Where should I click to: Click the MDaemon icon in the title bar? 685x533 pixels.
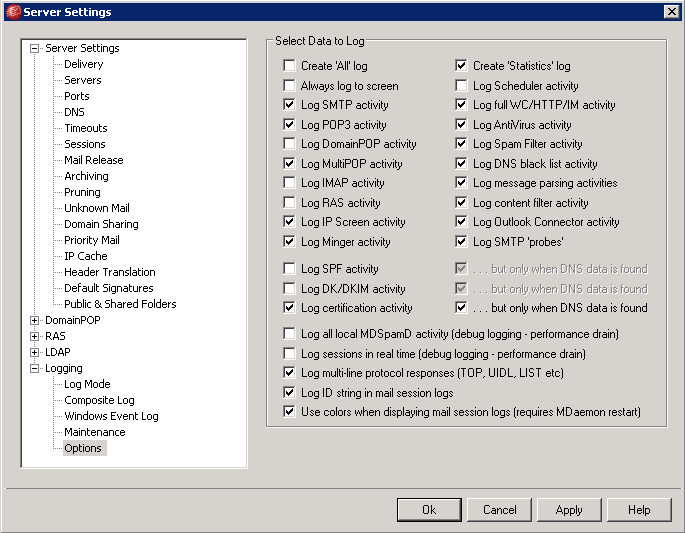pos(13,12)
